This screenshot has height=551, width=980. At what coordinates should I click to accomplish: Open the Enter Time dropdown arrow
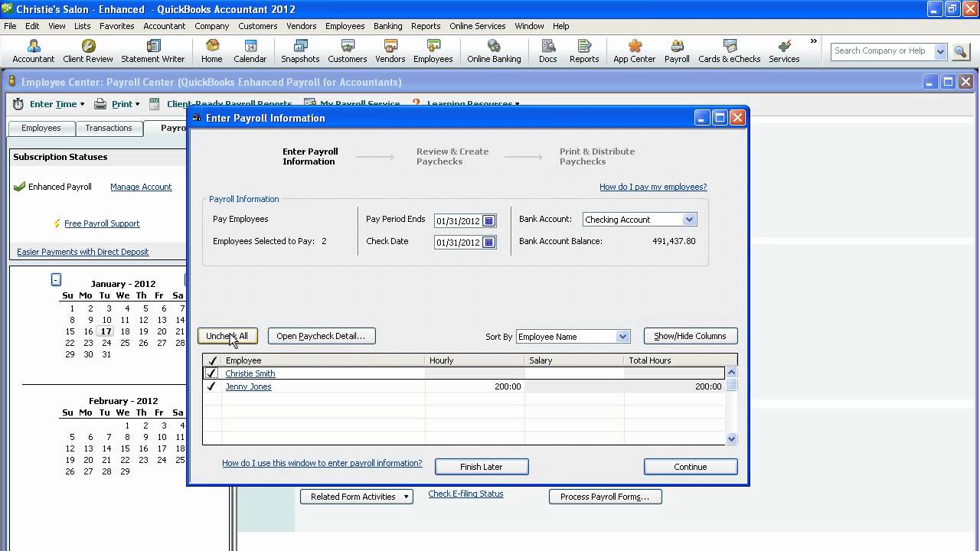point(82,105)
